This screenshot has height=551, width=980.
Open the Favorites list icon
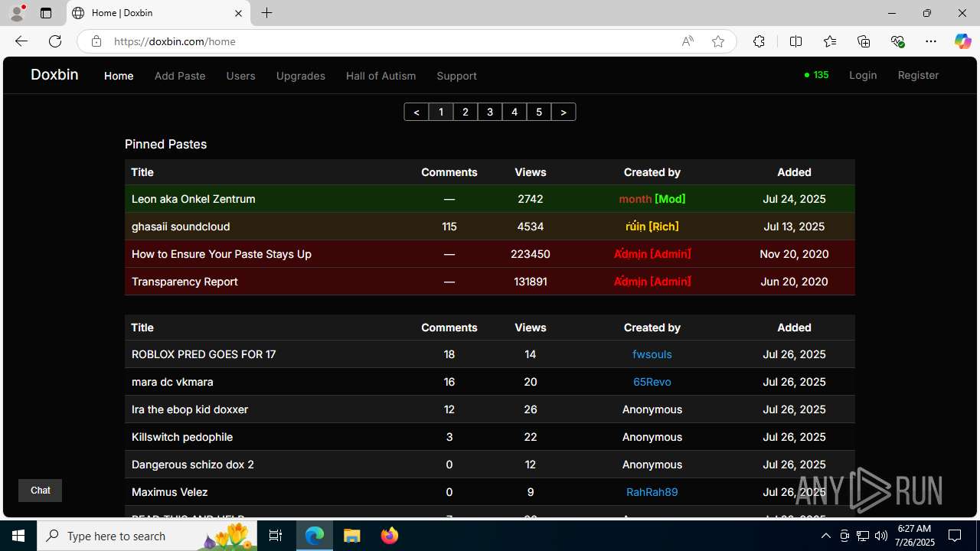point(830,41)
